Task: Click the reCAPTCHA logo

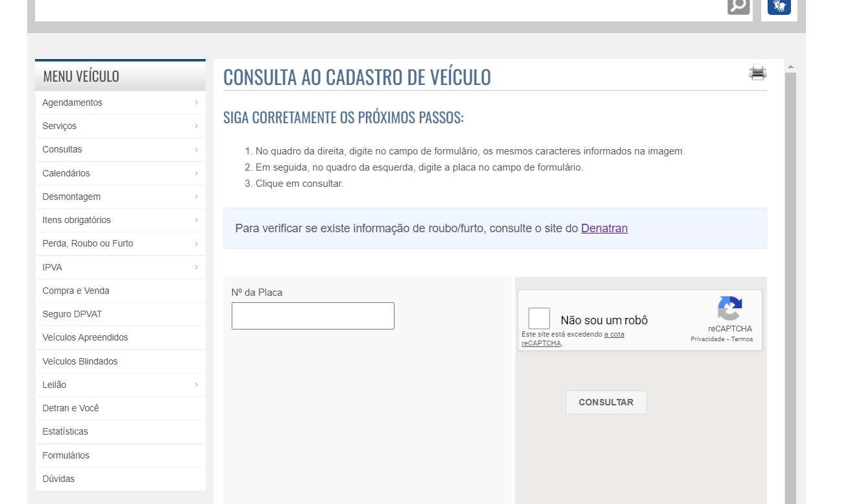Action: pos(730,308)
